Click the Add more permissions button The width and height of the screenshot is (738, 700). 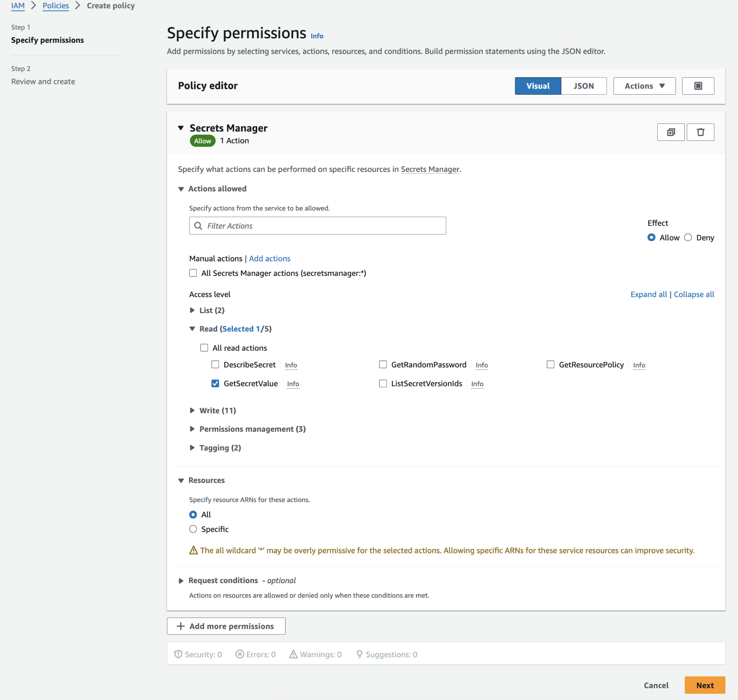click(225, 625)
